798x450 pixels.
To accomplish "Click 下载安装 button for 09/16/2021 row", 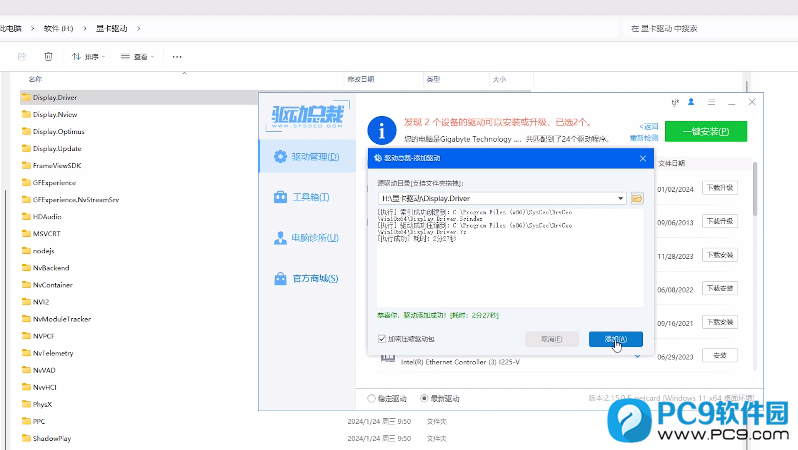I will 720,322.
